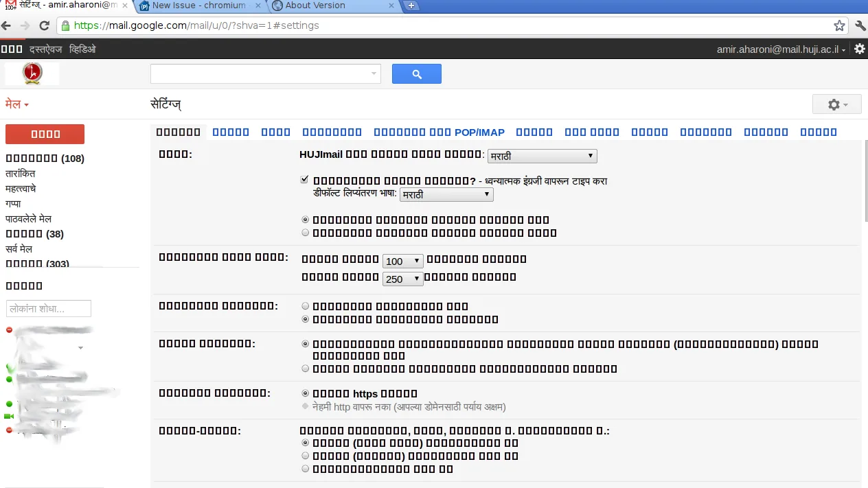Open the amir.aharoni account dropdown
This screenshot has height=488, width=868.
click(781, 49)
